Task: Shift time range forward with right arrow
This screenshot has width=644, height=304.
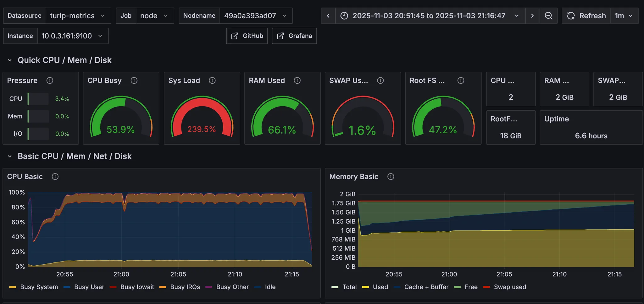Action: [532, 16]
